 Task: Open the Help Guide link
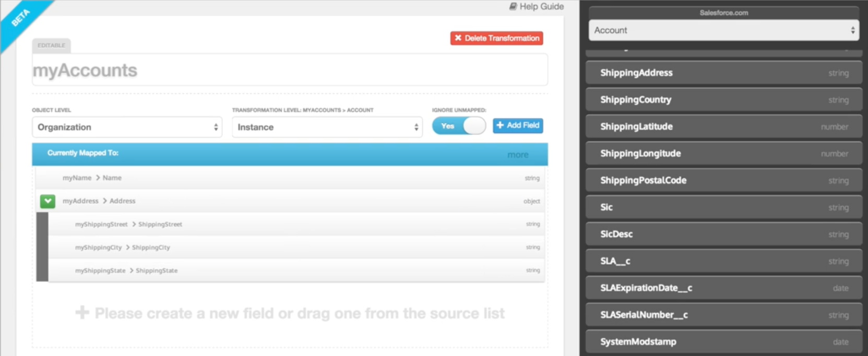(x=537, y=6)
